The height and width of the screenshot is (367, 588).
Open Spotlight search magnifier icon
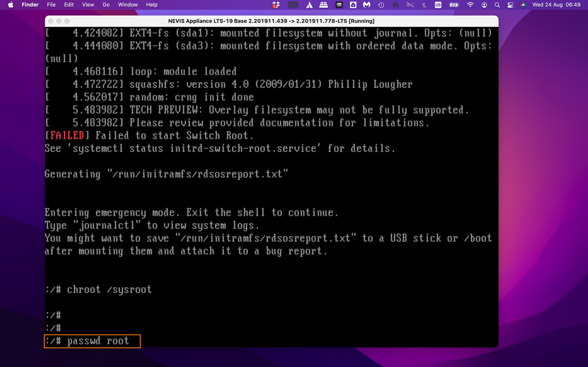[497, 5]
